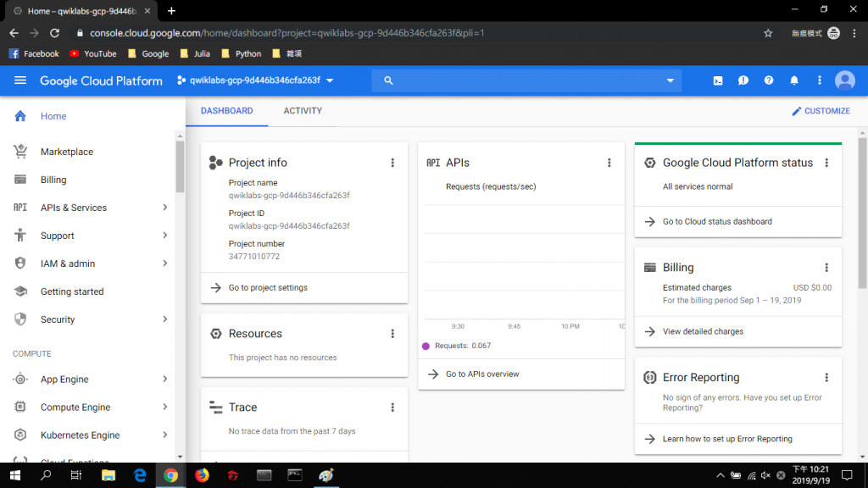Open Facebook bookmark
This screenshot has height=488, width=868.
34,53
